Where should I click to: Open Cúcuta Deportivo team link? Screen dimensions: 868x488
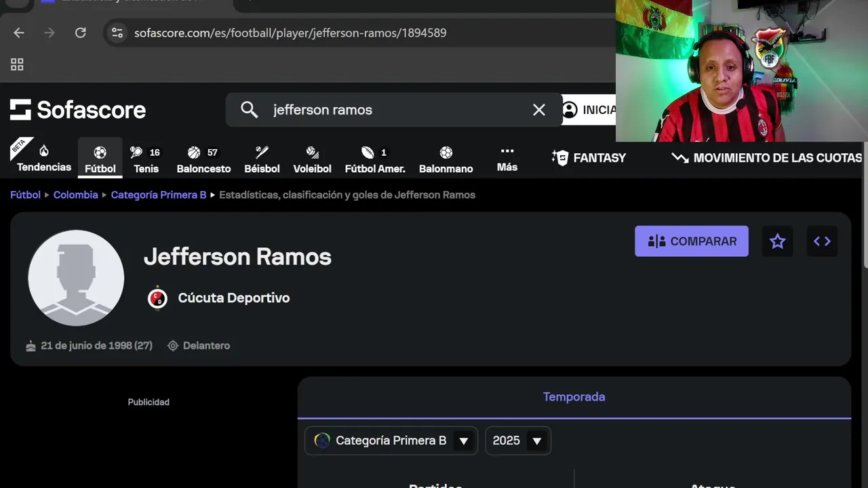(234, 298)
